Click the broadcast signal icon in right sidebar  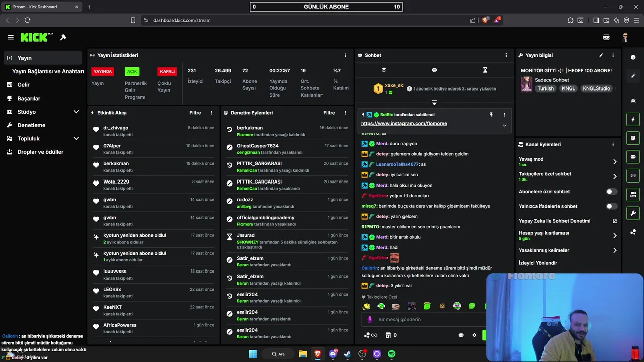pyautogui.click(x=633, y=175)
